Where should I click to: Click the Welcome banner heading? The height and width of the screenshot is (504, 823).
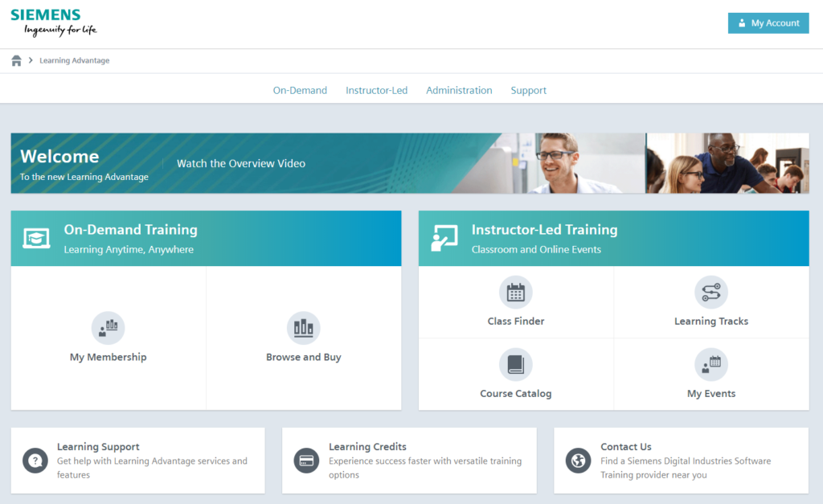[x=59, y=157]
